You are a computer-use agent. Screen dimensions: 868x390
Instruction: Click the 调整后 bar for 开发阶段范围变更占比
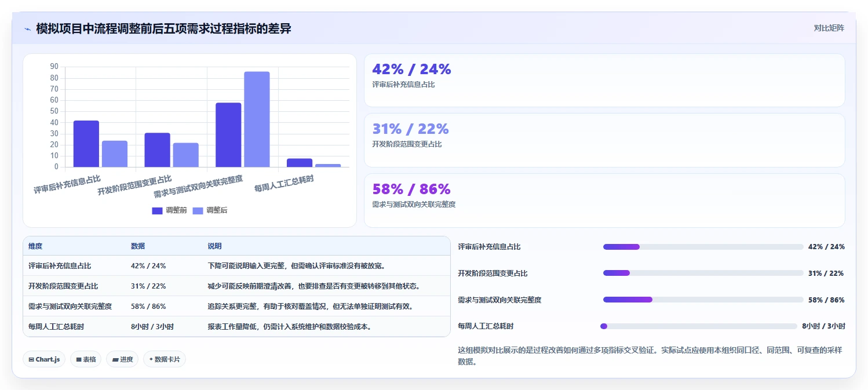(x=185, y=155)
